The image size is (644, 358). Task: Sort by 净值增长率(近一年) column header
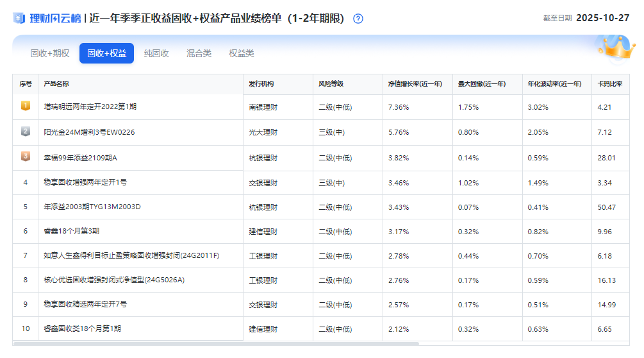[x=415, y=84]
